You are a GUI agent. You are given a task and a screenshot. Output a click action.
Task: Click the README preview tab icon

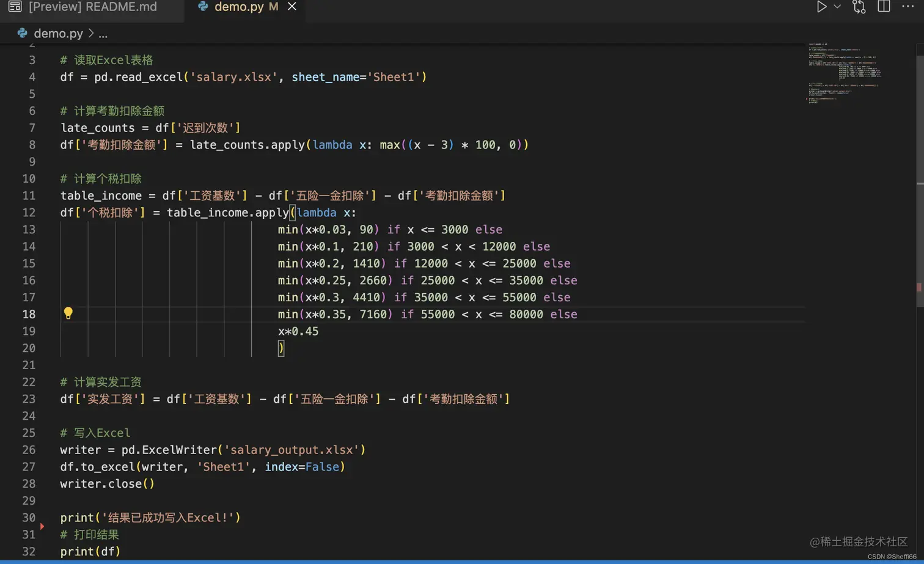point(15,7)
